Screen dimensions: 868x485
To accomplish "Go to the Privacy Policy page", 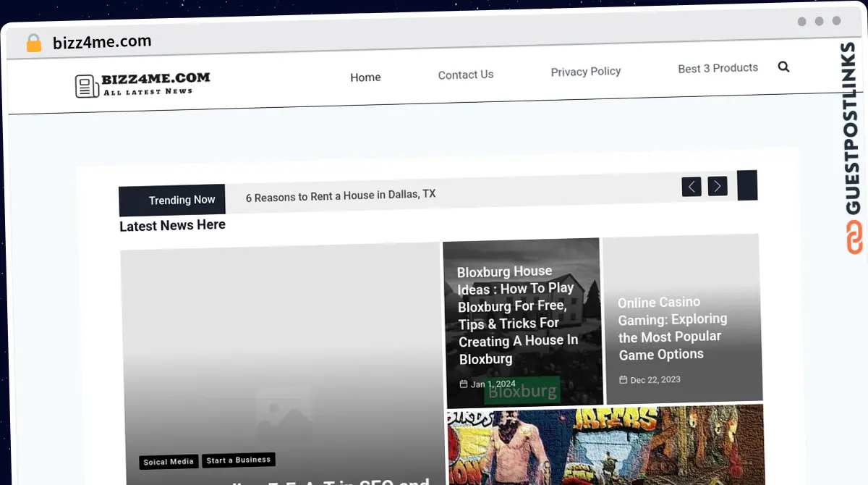I will click(x=586, y=72).
